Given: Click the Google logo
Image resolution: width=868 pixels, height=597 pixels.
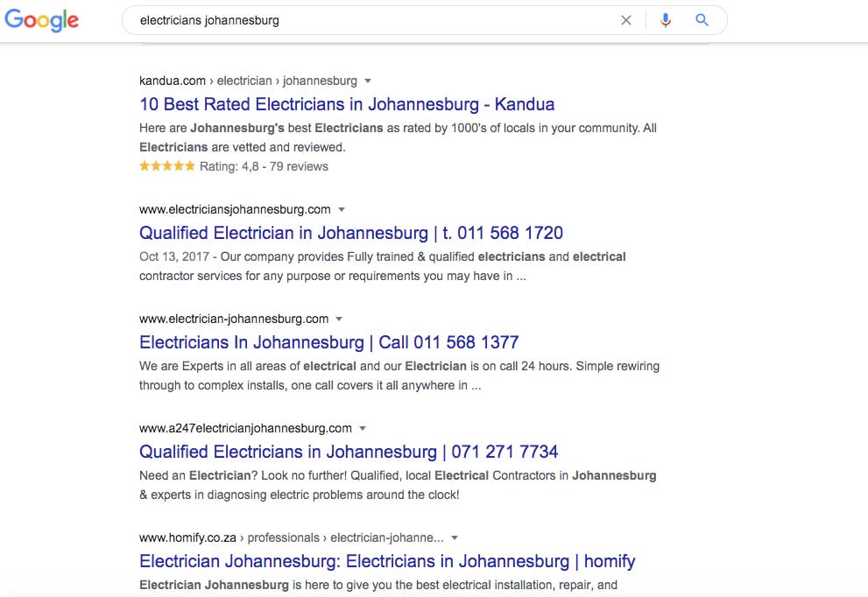Looking at the screenshot, I should (41, 21).
